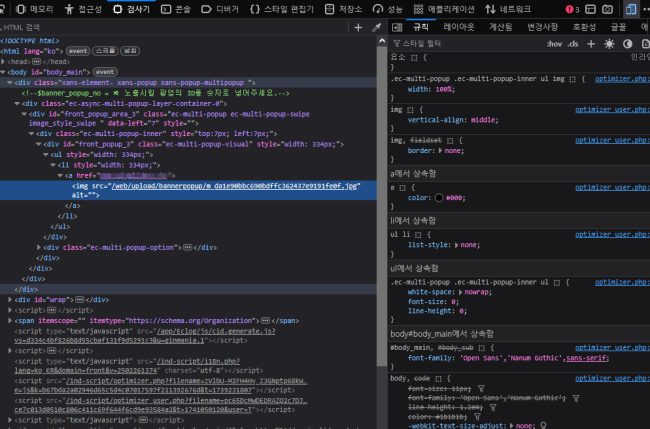Click the red error count icon
Screen dimensions: 650x429
[x=572, y=9]
